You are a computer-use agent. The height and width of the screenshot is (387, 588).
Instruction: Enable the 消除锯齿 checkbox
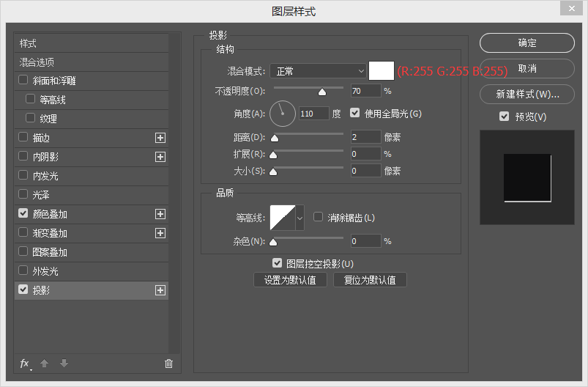click(319, 217)
